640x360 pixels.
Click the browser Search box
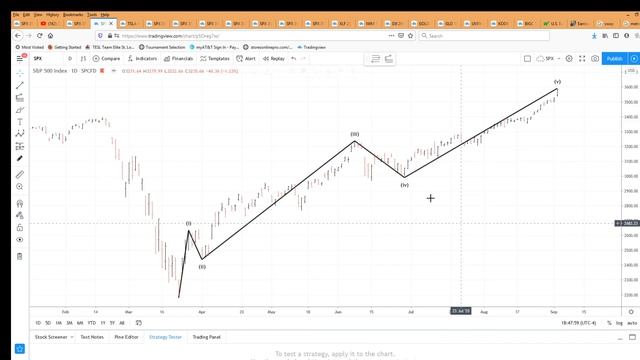point(484,36)
